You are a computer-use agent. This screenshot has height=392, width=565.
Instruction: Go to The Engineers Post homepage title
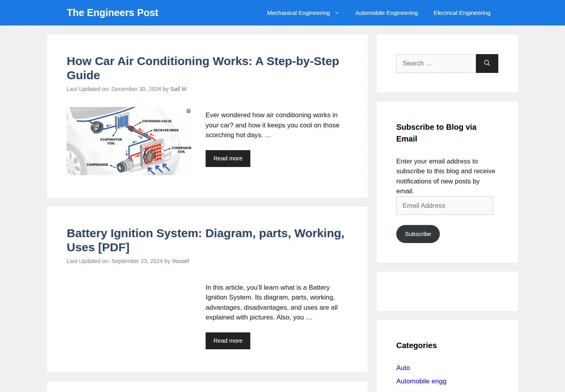point(112,13)
